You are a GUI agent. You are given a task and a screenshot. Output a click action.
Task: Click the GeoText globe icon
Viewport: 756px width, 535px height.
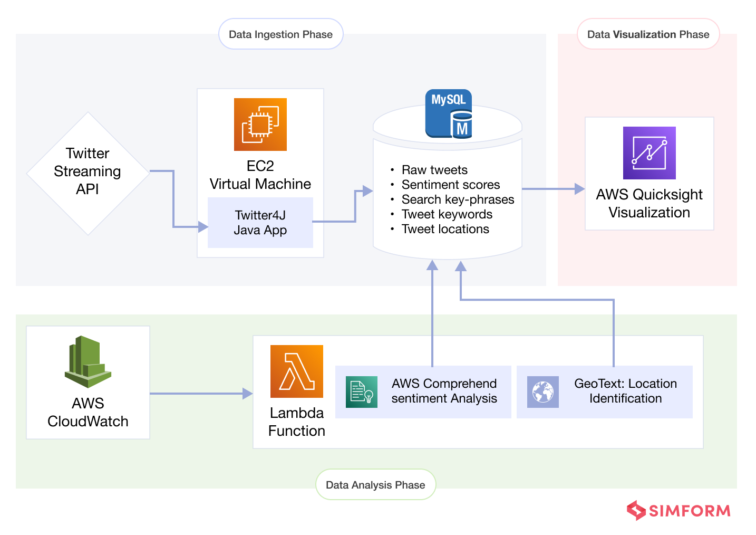point(543,392)
